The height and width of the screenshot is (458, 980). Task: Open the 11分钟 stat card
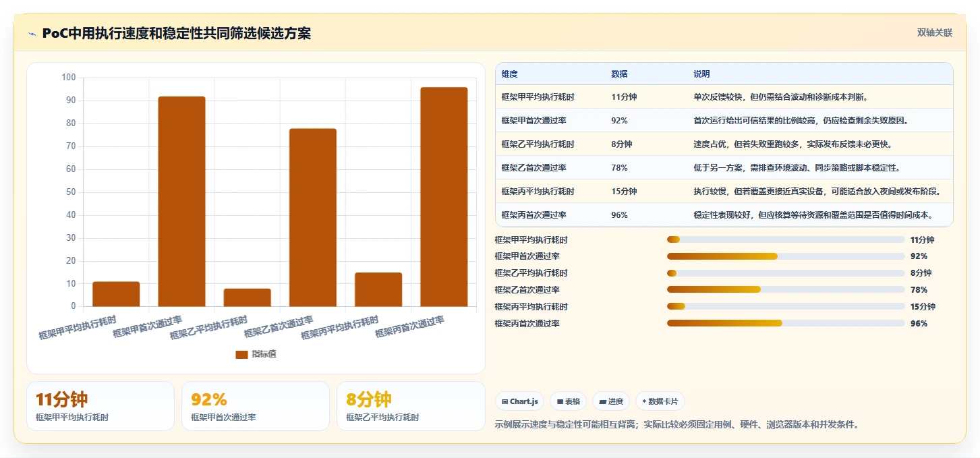pyautogui.click(x=100, y=406)
